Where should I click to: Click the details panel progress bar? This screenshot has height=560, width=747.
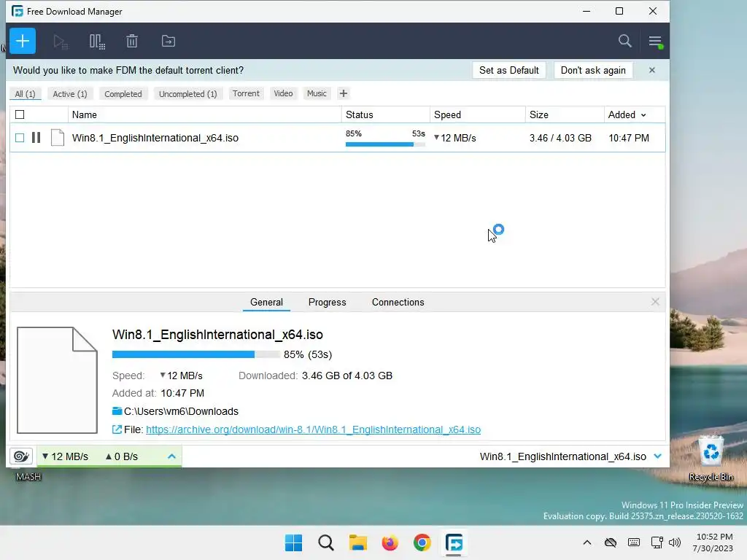tap(196, 354)
